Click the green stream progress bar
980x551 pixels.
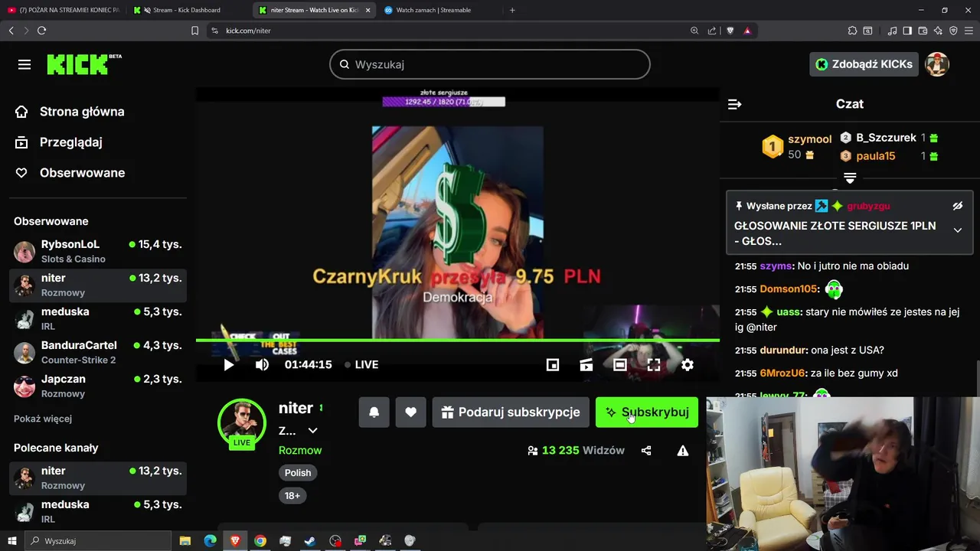[x=458, y=340]
